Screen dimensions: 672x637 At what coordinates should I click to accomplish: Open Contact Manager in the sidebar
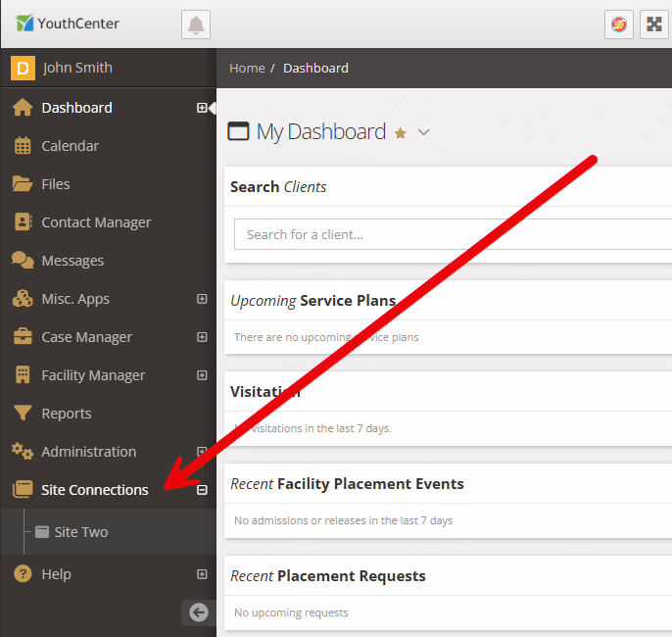point(96,222)
